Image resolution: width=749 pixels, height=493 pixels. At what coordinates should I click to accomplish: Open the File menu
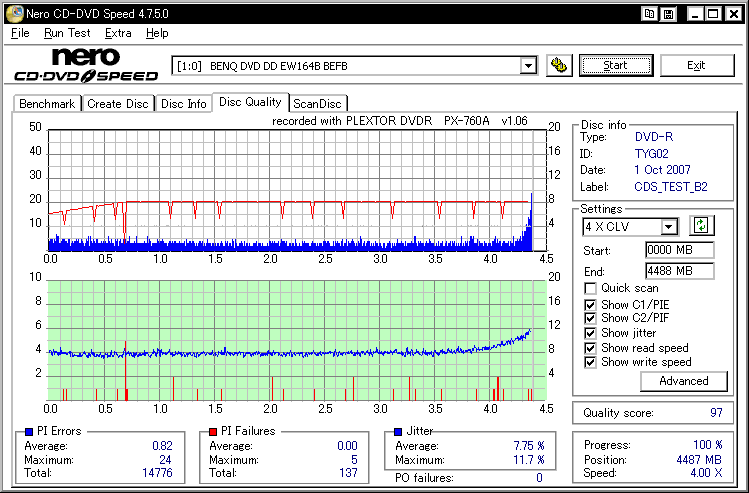coord(20,33)
